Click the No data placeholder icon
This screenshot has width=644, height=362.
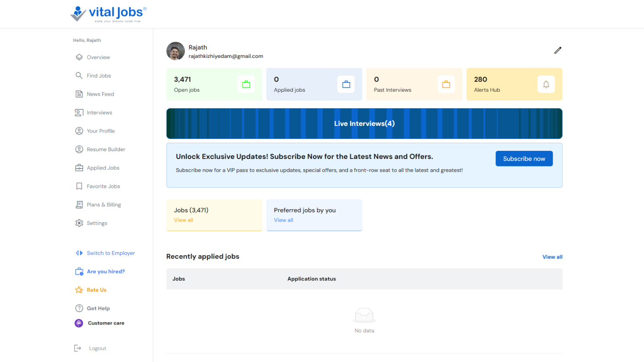[364, 315]
